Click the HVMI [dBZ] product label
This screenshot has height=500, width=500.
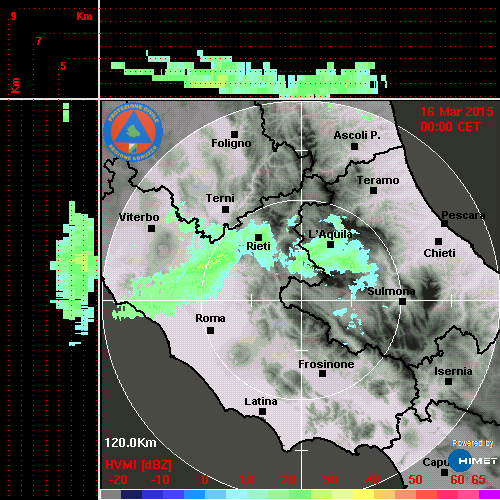click(x=138, y=465)
